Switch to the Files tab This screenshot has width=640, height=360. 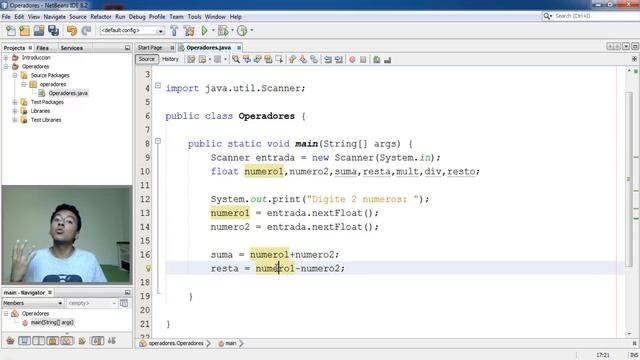pos(42,48)
